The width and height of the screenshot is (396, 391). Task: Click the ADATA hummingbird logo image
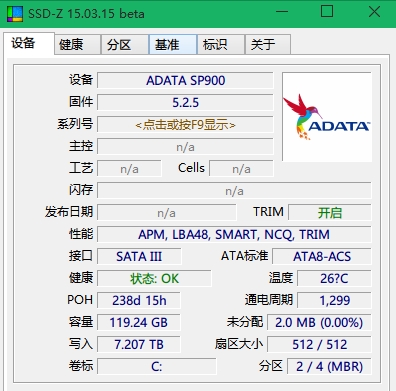[x=327, y=117]
